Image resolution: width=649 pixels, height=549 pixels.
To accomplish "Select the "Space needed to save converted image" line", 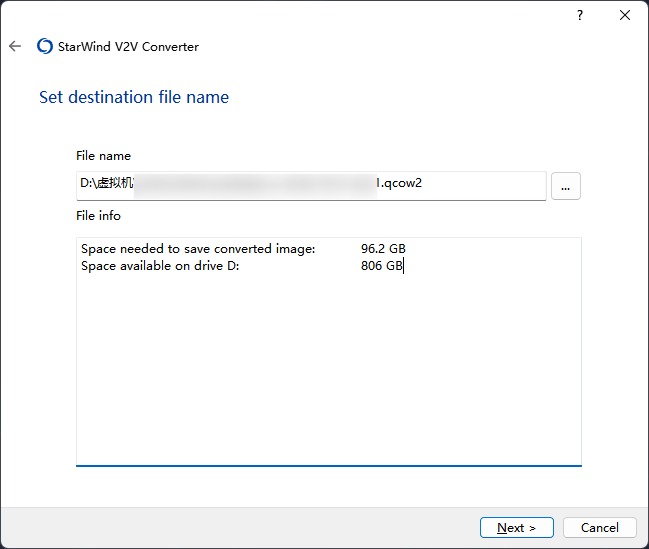I will point(198,249).
